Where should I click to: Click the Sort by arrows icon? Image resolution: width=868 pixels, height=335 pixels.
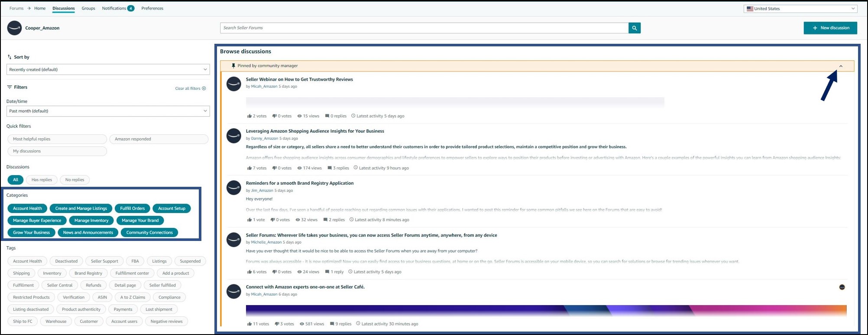tap(10, 57)
